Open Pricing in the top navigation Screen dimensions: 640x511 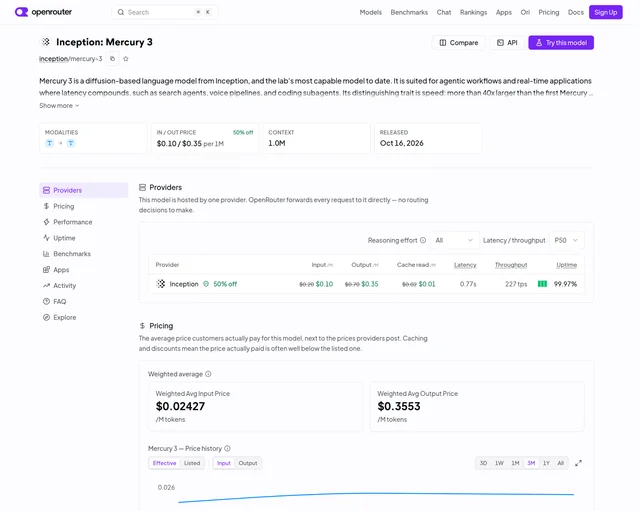click(549, 12)
